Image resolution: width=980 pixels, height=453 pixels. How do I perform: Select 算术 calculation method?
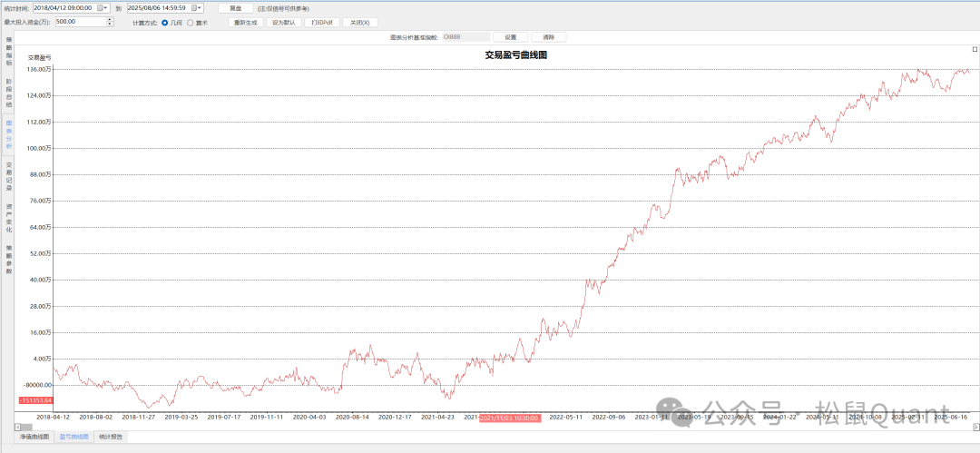click(x=191, y=22)
